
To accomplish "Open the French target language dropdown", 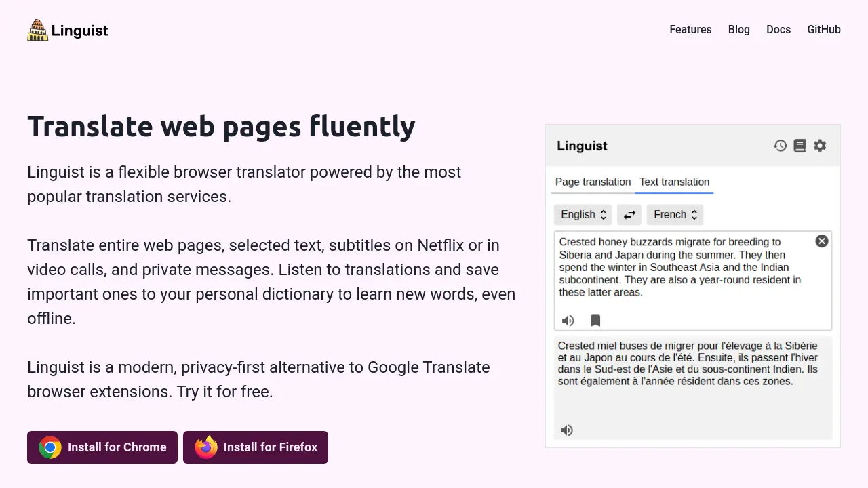I will pyautogui.click(x=675, y=215).
